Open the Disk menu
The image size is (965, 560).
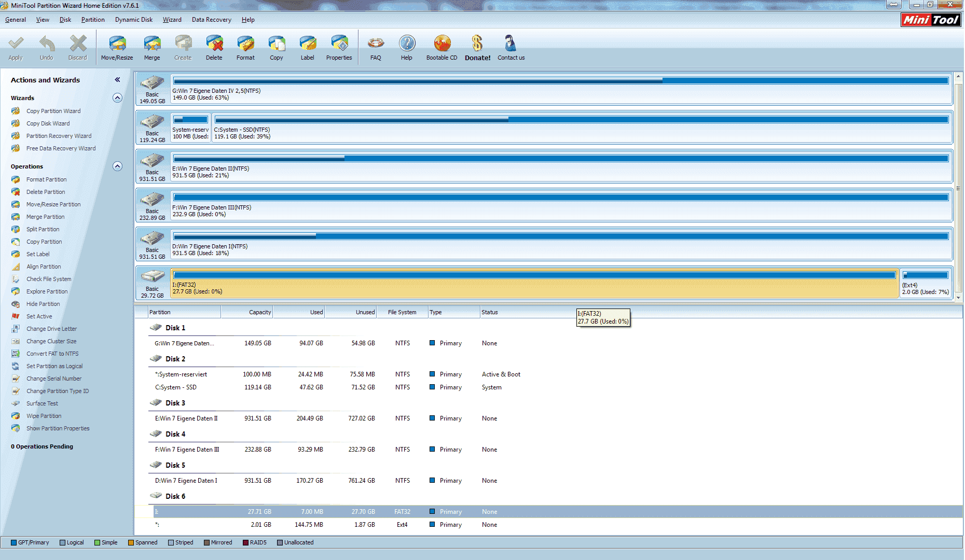pyautogui.click(x=65, y=20)
